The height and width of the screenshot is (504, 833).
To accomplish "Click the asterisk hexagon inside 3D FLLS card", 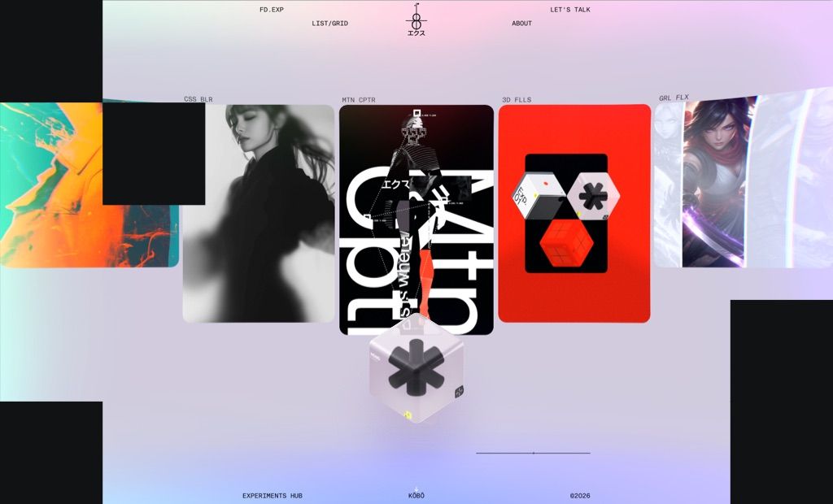I will pos(593,196).
